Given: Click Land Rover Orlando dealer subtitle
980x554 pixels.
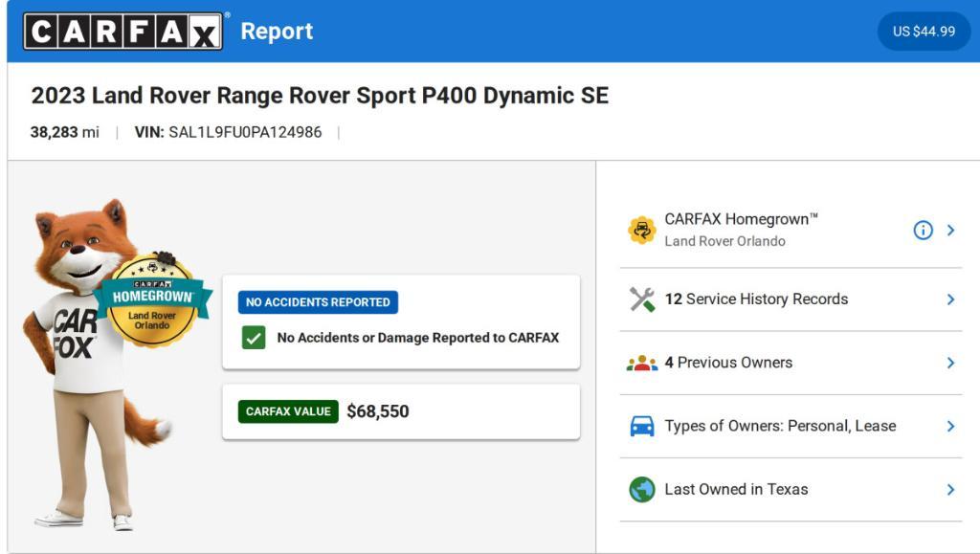Looking at the screenshot, I should tap(725, 241).
